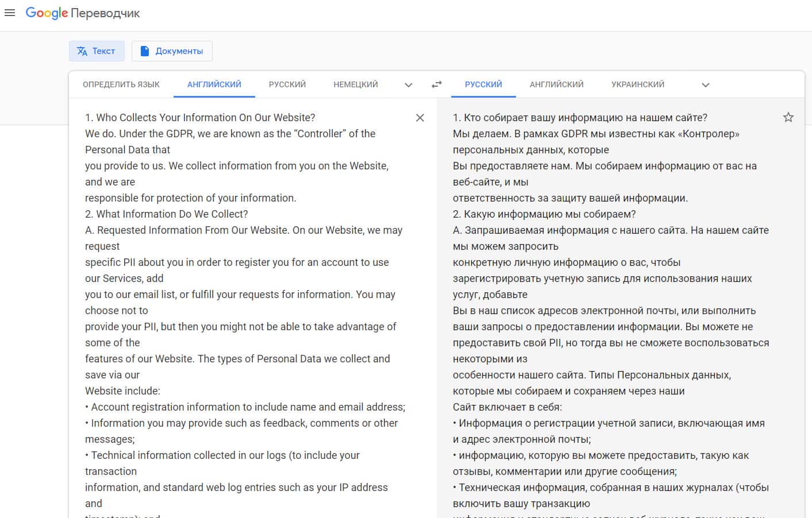Select the Документы translation mode button

(x=172, y=51)
